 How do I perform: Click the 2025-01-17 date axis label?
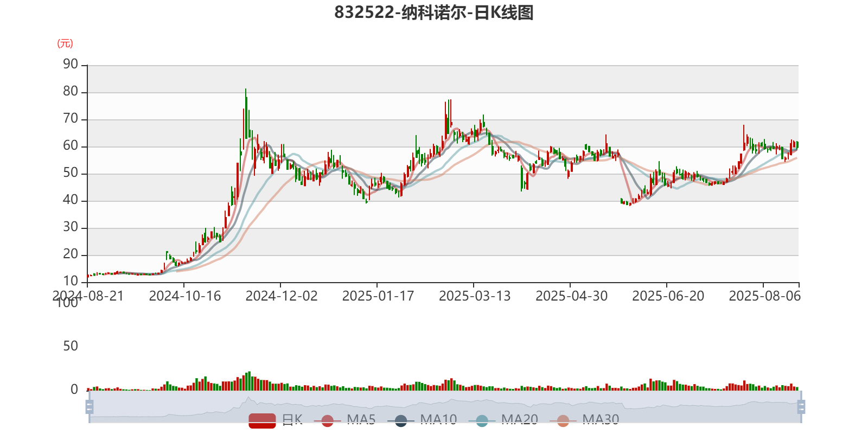(378, 296)
